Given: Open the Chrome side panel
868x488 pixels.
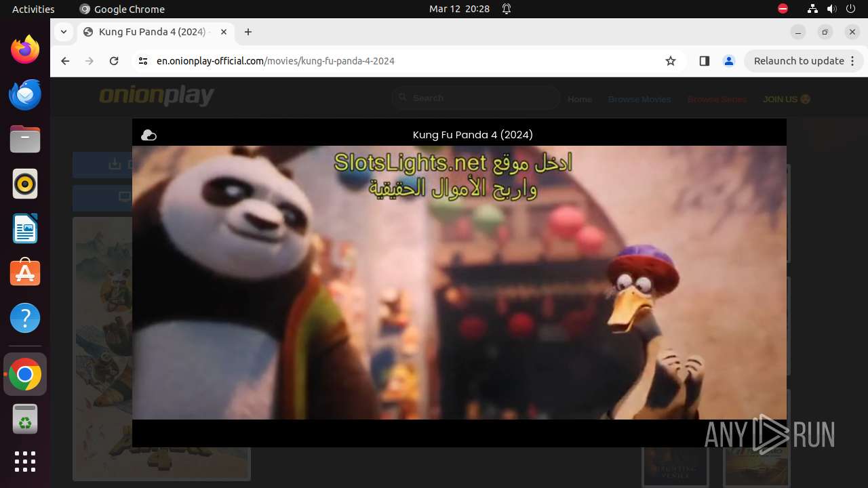Looking at the screenshot, I should [704, 61].
